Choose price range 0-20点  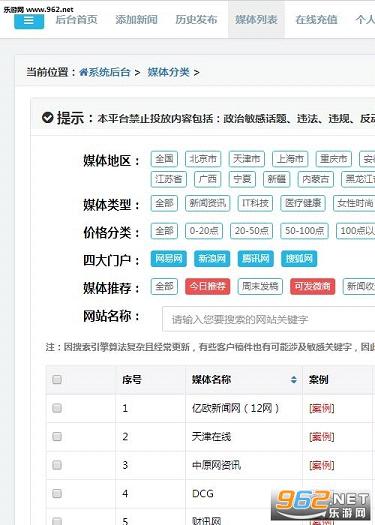[x=204, y=231]
